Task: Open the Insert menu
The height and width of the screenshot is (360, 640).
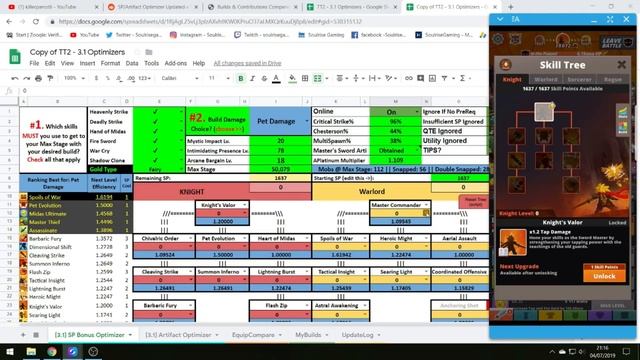Action: point(87,63)
